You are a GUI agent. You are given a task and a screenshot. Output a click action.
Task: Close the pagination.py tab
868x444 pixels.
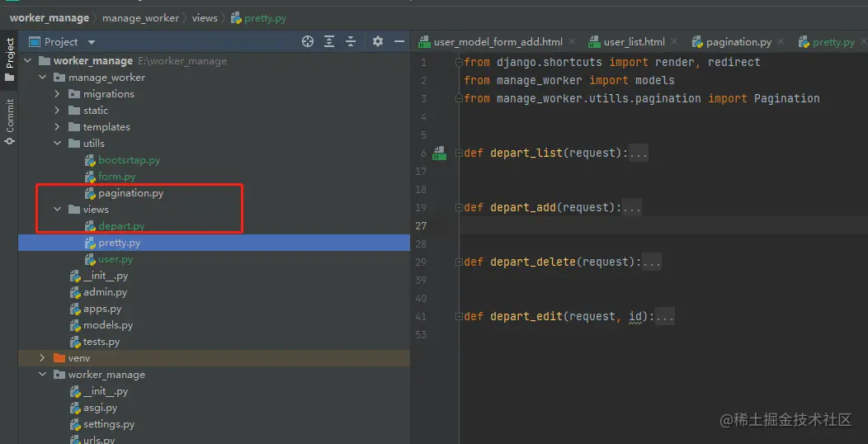tap(781, 41)
